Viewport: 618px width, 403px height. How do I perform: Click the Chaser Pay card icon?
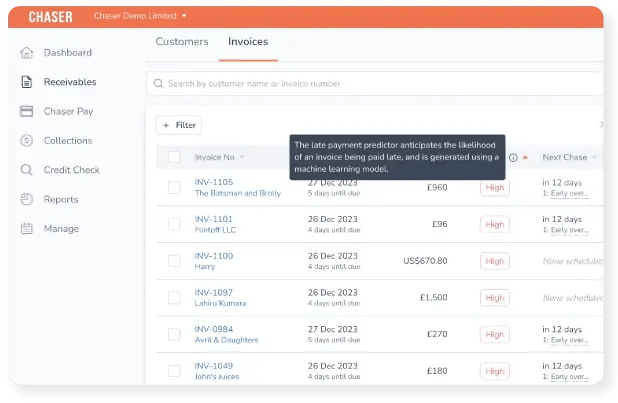click(26, 111)
